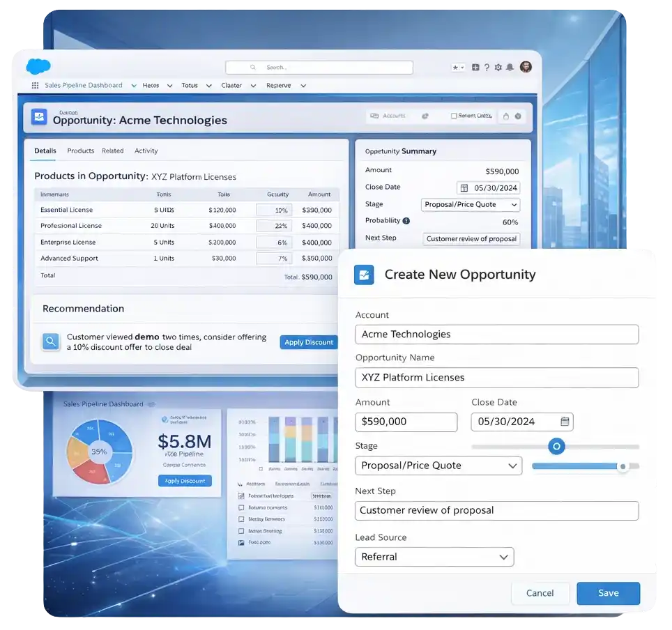
Task: Open the help question mark icon
Action: coord(487,68)
